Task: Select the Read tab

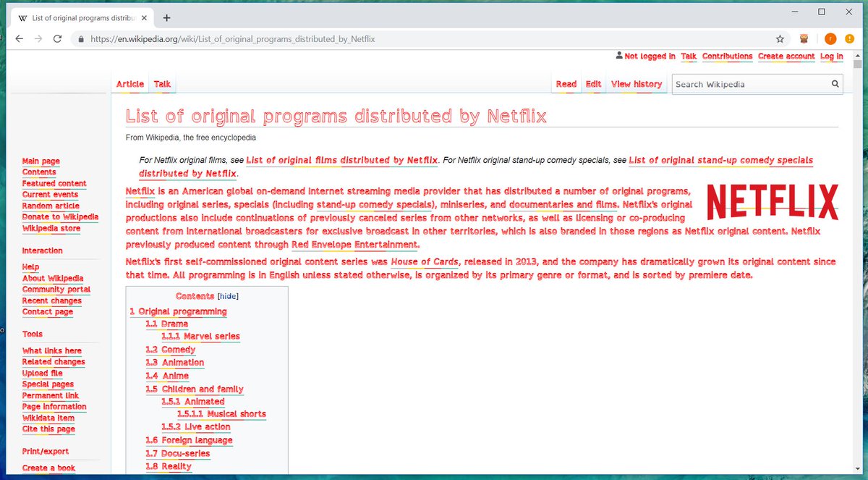Action: coord(566,84)
